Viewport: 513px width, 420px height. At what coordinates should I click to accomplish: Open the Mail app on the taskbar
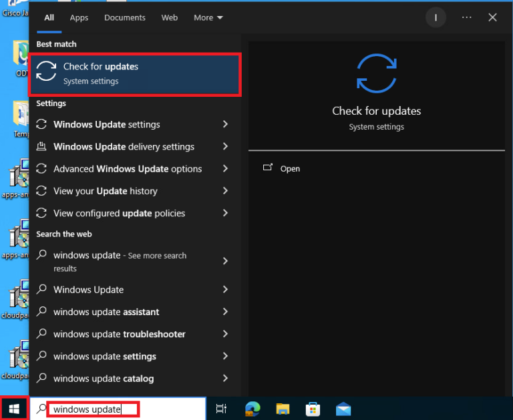coord(343,409)
